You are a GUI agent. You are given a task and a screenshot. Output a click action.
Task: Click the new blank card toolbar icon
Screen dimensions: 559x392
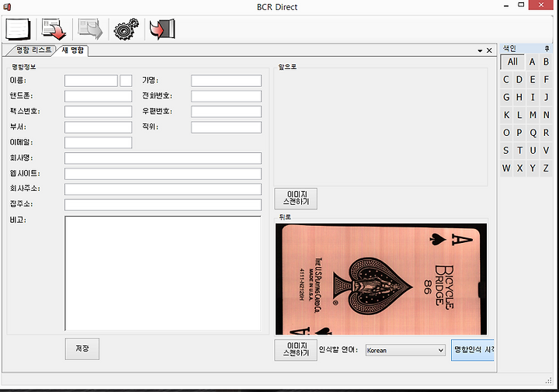click(x=18, y=29)
